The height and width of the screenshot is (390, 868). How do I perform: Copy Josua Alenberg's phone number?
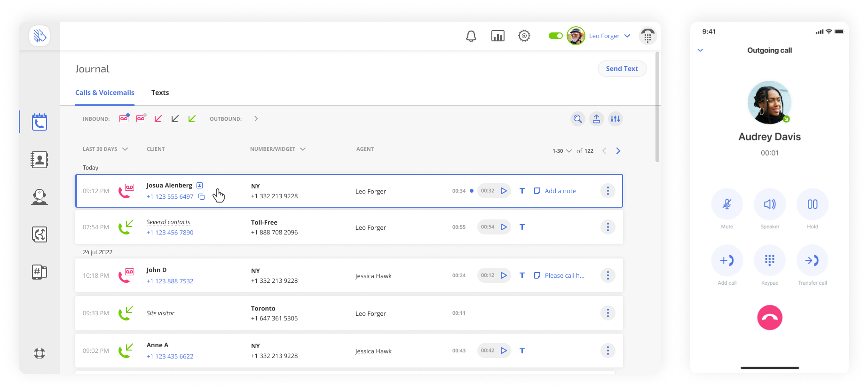(x=201, y=197)
